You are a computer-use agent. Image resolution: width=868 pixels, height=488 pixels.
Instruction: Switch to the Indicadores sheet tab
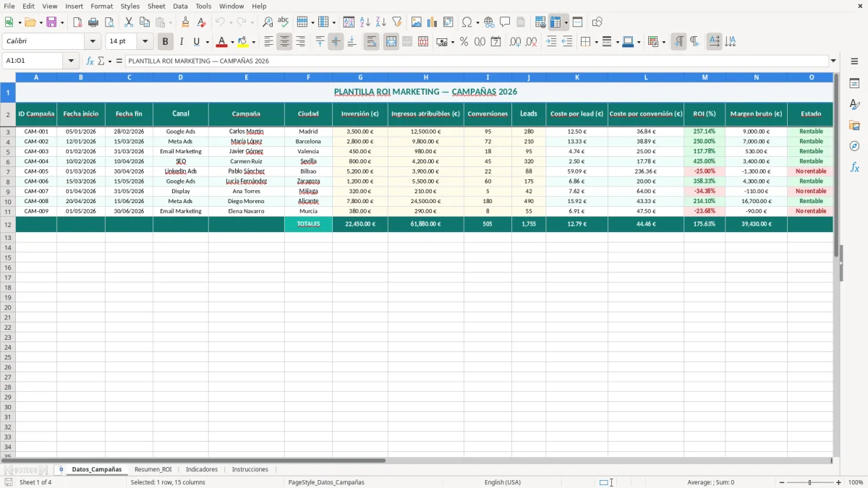pyautogui.click(x=202, y=470)
